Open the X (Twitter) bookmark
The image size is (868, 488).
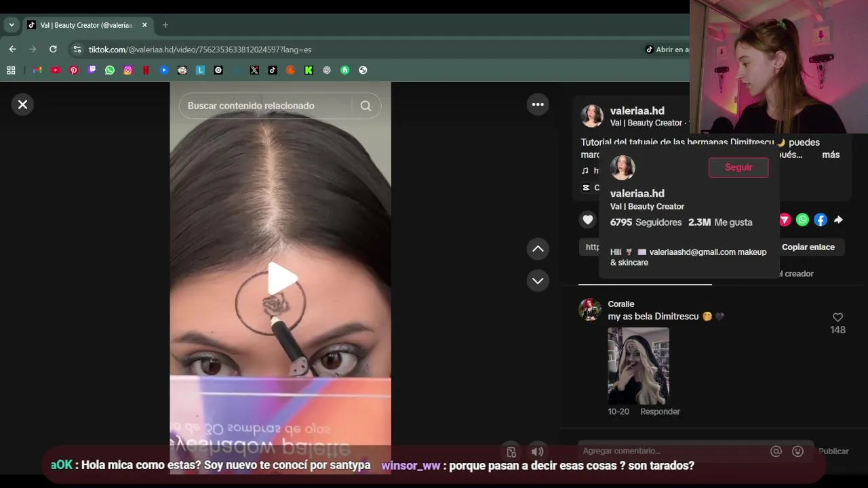[254, 70]
